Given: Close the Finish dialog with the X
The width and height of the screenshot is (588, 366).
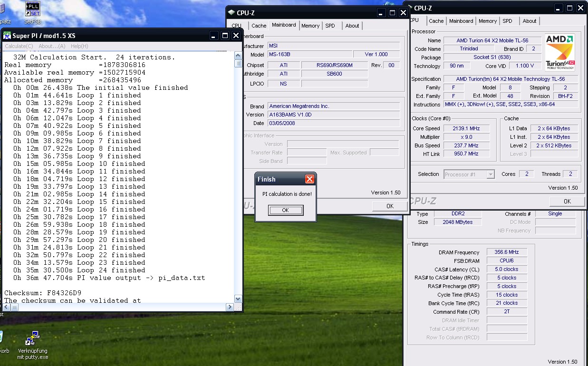Looking at the screenshot, I should 309,179.
